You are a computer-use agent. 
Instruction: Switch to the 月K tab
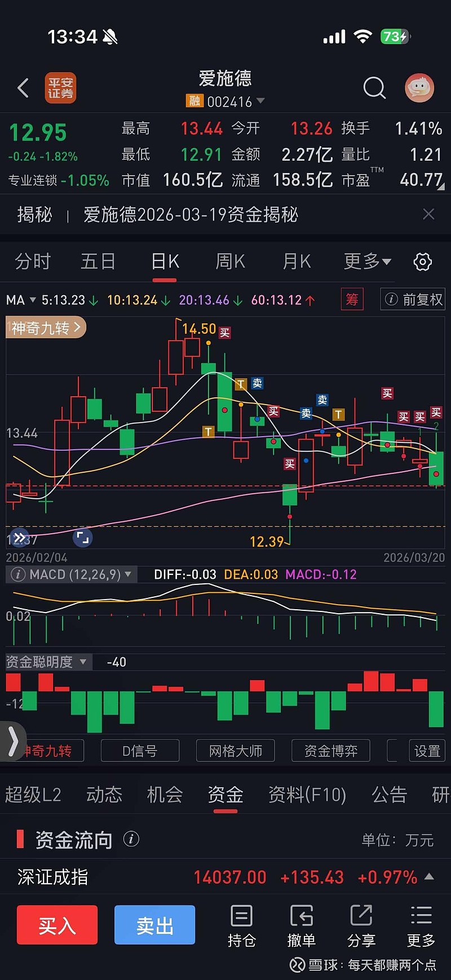pos(297,261)
